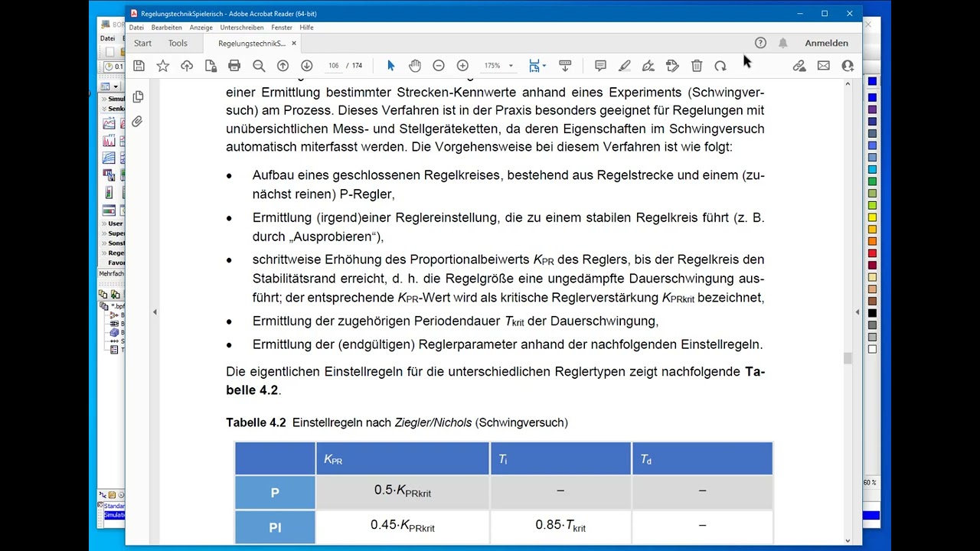Select the highlighter pen tool
This screenshot has height=551, width=980.
click(x=625, y=66)
